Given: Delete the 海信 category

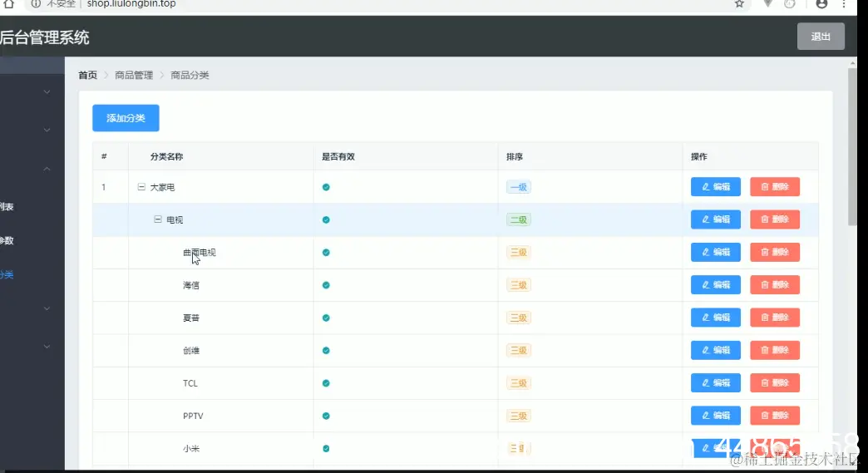Looking at the screenshot, I should (775, 285).
